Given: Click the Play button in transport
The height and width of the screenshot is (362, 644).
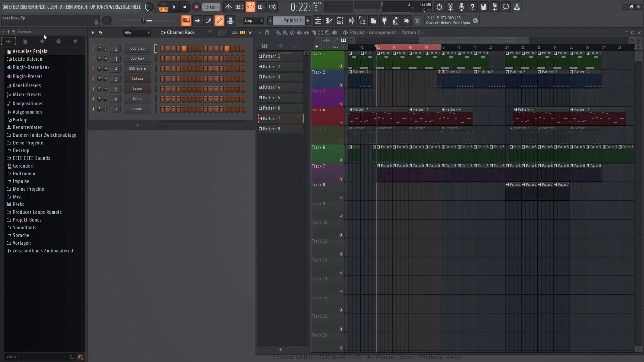Looking at the screenshot, I should 174,7.
